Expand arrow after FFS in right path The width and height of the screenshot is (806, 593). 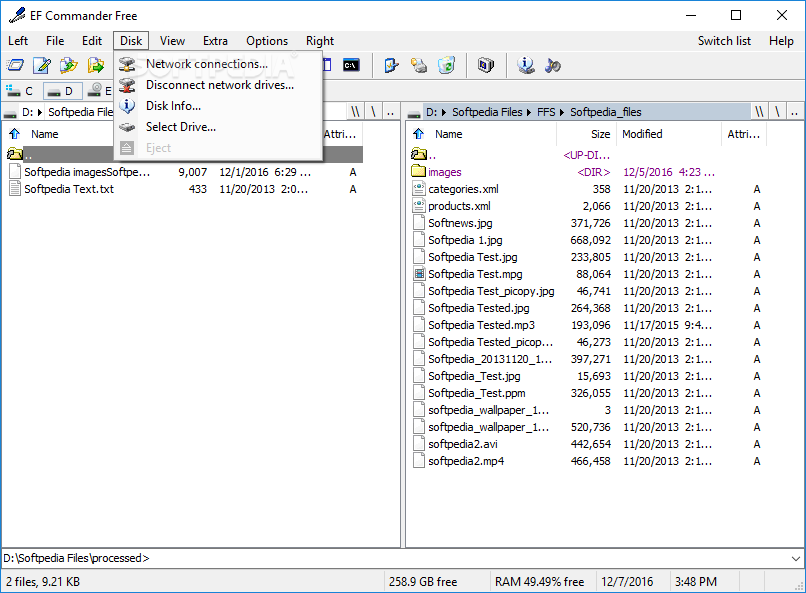[x=562, y=112]
